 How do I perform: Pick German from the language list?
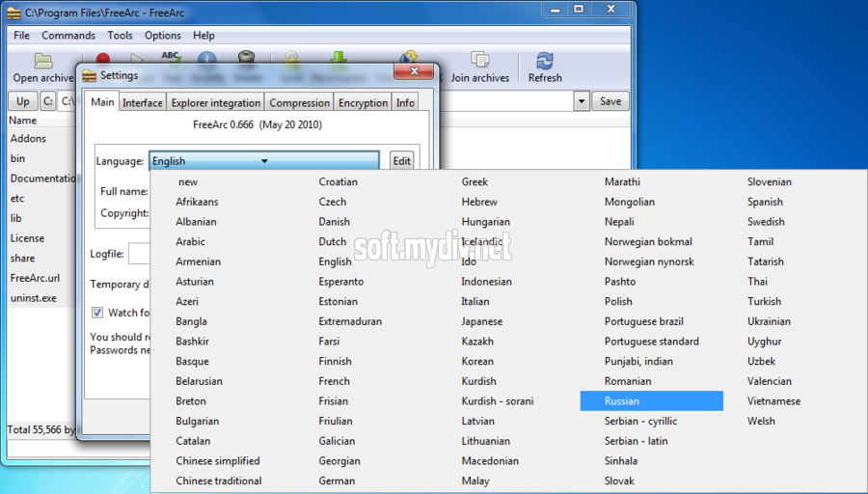[x=337, y=480]
